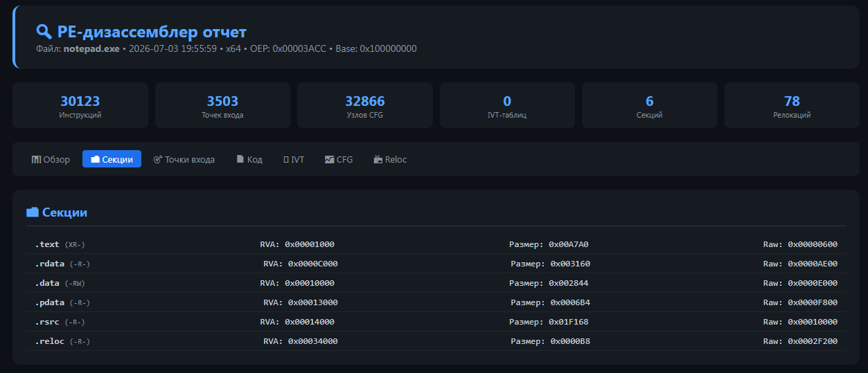The image size is (868, 373).
Task: Click Raw offset 0x0002F200 of .reloc
Action: [800, 341]
